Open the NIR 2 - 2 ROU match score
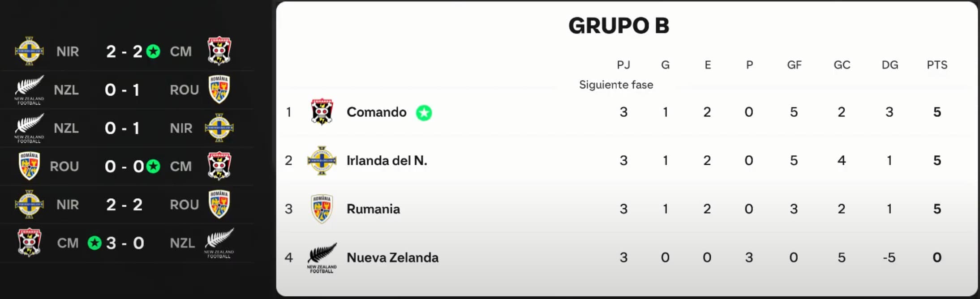Screen dimensions: 980x299 124,205
